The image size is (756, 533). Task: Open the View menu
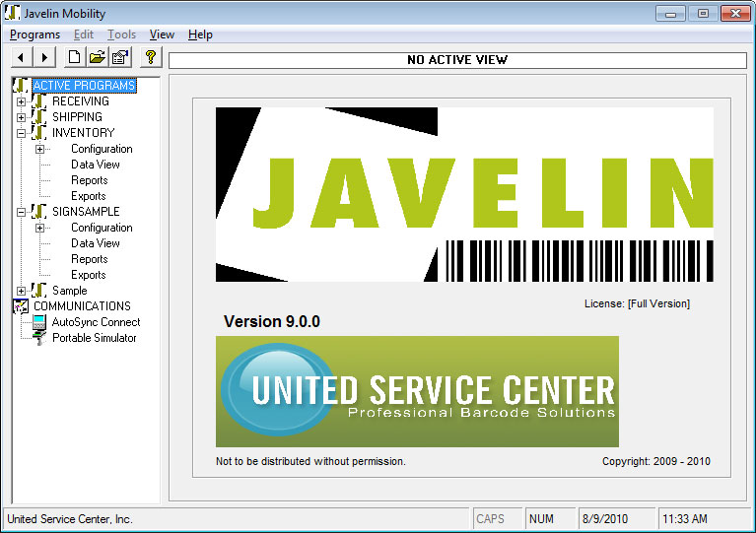point(162,34)
